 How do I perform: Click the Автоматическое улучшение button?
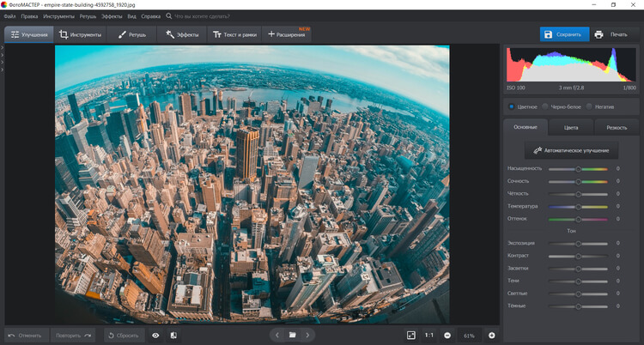point(571,150)
